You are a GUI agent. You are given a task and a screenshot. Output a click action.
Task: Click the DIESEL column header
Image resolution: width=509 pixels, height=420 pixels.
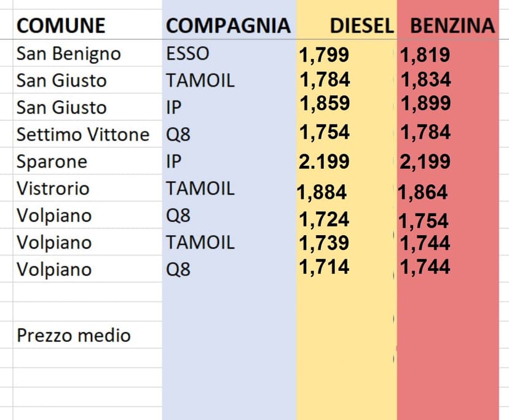click(x=361, y=25)
